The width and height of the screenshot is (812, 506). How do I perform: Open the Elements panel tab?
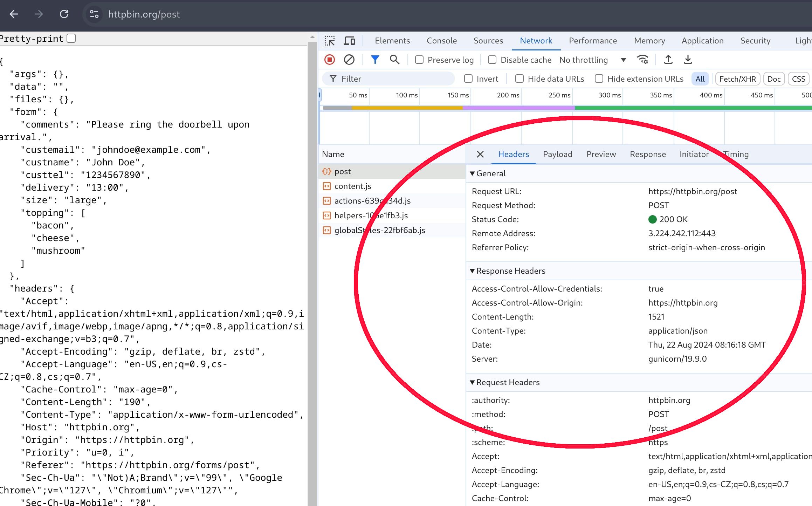392,41
